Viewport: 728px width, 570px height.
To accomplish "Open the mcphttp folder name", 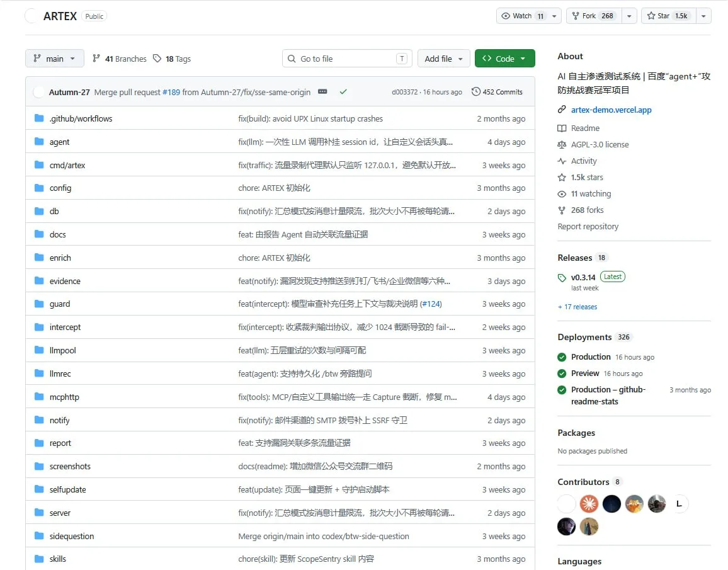I will pyautogui.click(x=64, y=397).
